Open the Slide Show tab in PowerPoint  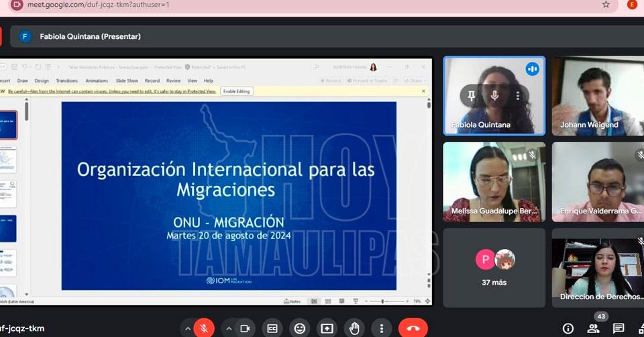point(126,81)
